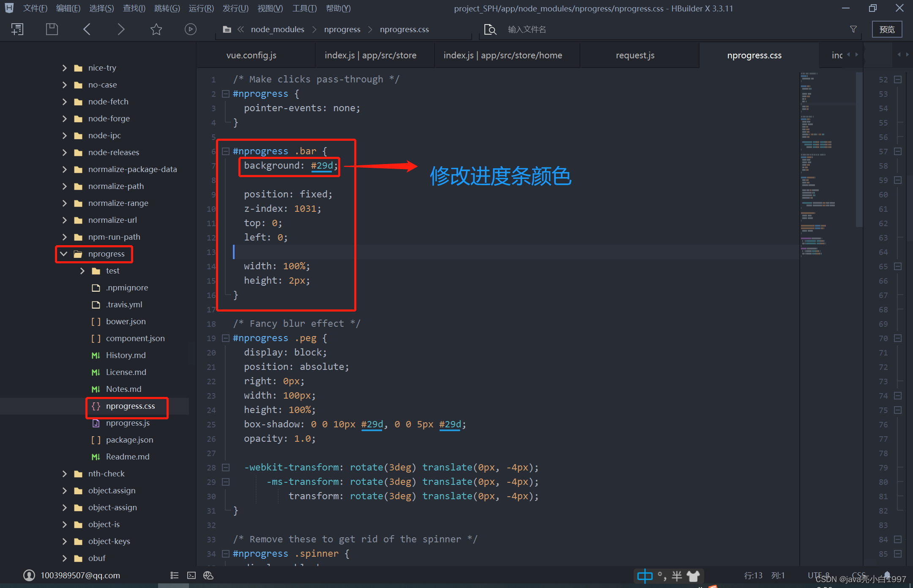Open bower.json in file tree
Viewport: 913px width, 588px height.
(x=126, y=321)
